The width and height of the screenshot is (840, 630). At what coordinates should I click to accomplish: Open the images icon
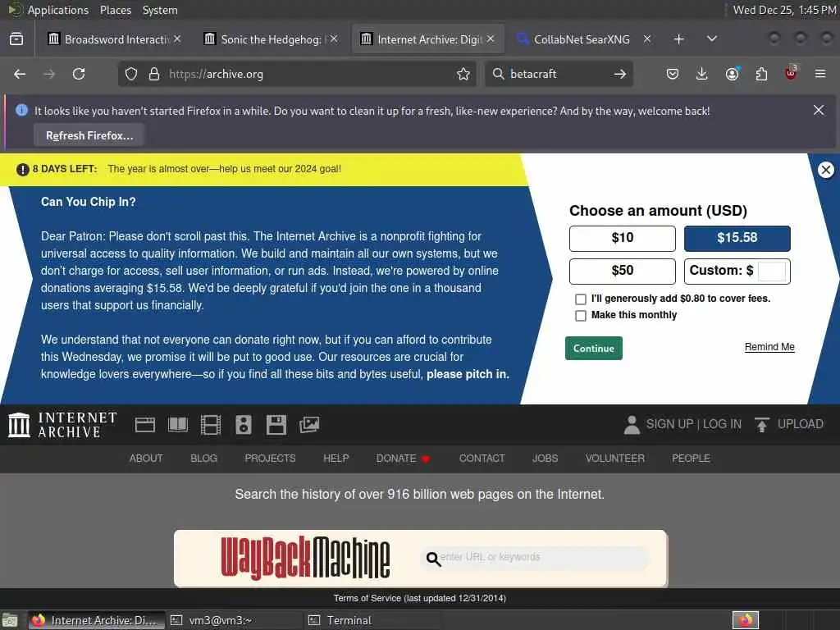pos(309,425)
